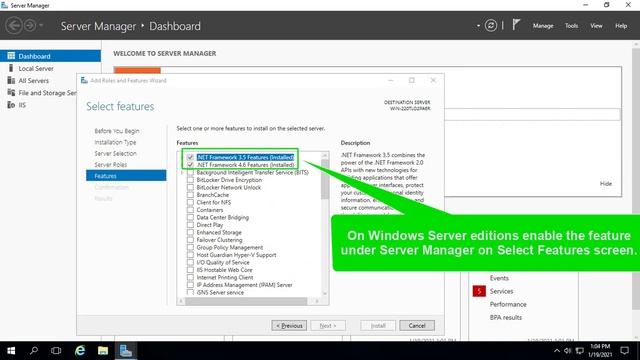The height and width of the screenshot is (360, 640).
Task: Open the notifications flag
Action: (516, 25)
